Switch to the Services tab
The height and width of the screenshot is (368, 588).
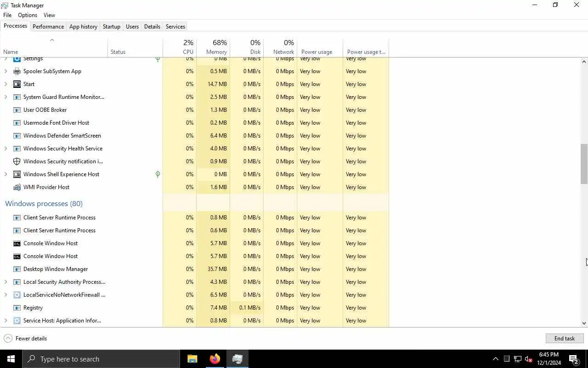175,27
